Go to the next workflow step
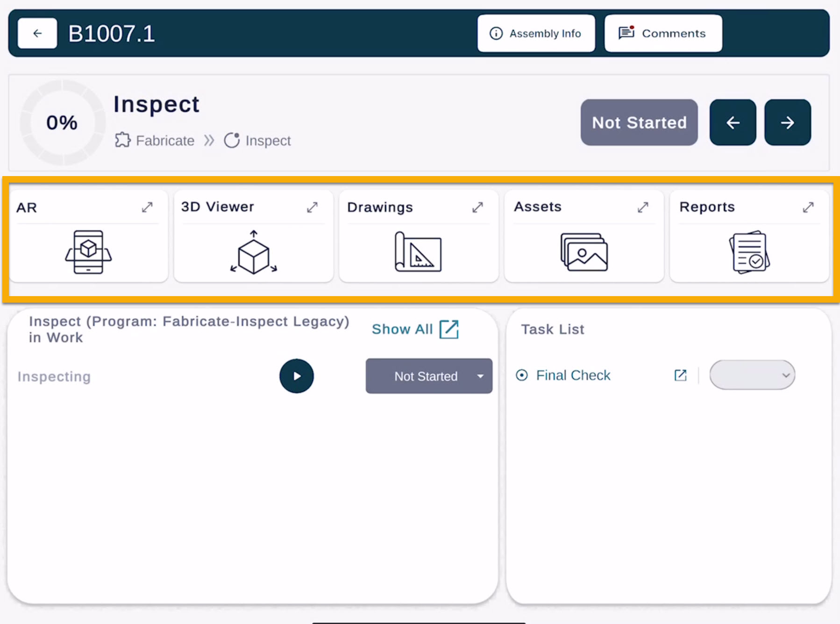 coord(787,122)
